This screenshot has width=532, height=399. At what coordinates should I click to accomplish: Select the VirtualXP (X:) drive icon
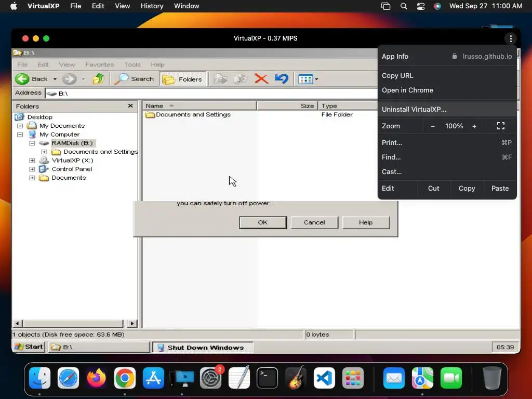coord(44,160)
